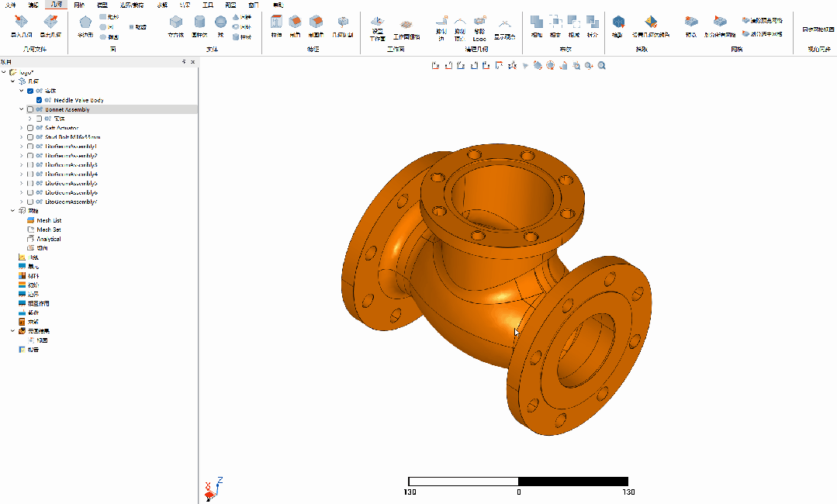Click the Boolean split icon
The height and width of the screenshot is (504, 837).
[x=593, y=22]
